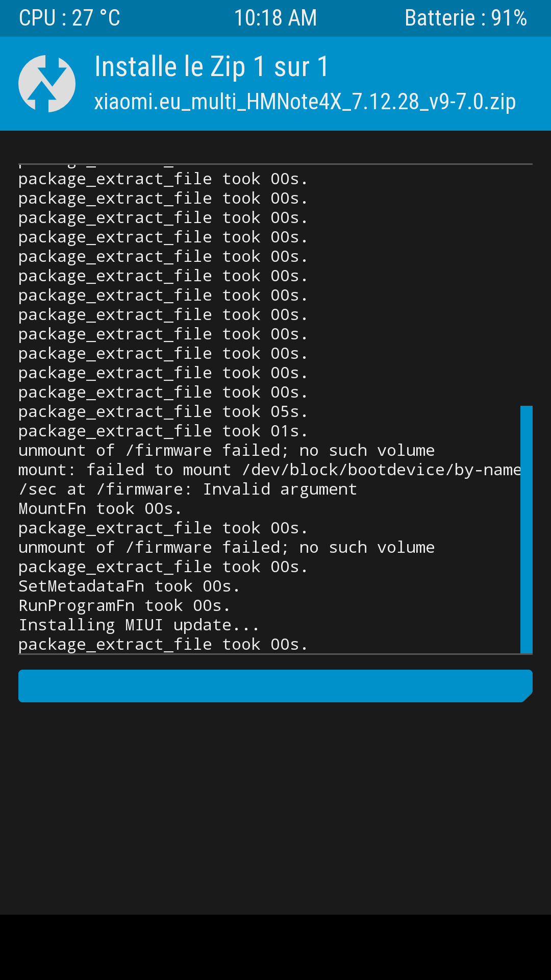Screen dimensions: 551x980
Task: Click the blue installation progress bar
Action: pyautogui.click(x=275, y=686)
